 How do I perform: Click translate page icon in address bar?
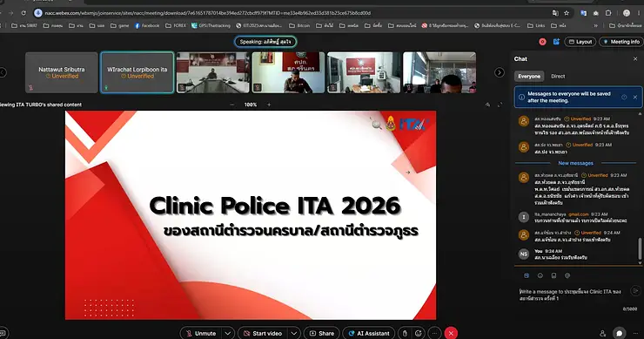(x=555, y=13)
